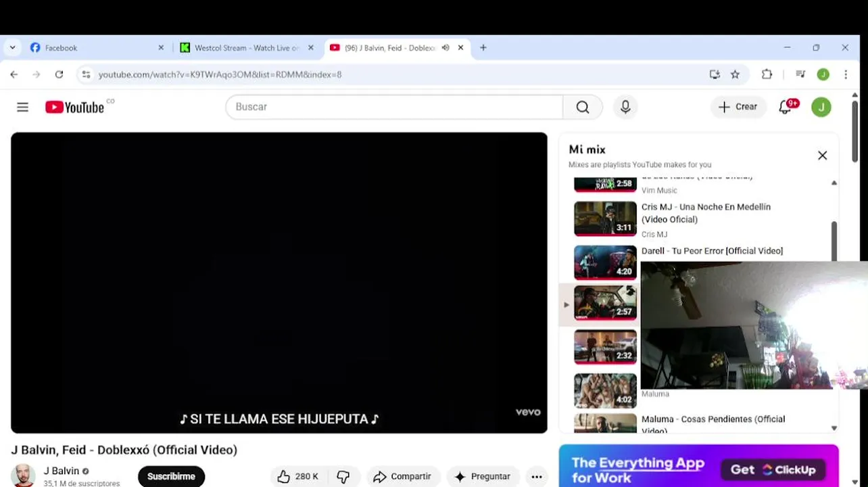Screen dimensions: 868x487
Task: Install app icon in address bar
Action: tap(715, 74)
